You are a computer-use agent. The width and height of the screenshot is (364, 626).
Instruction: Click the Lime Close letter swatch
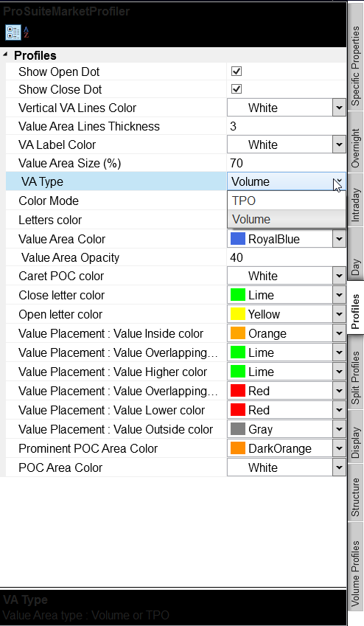(238, 295)
